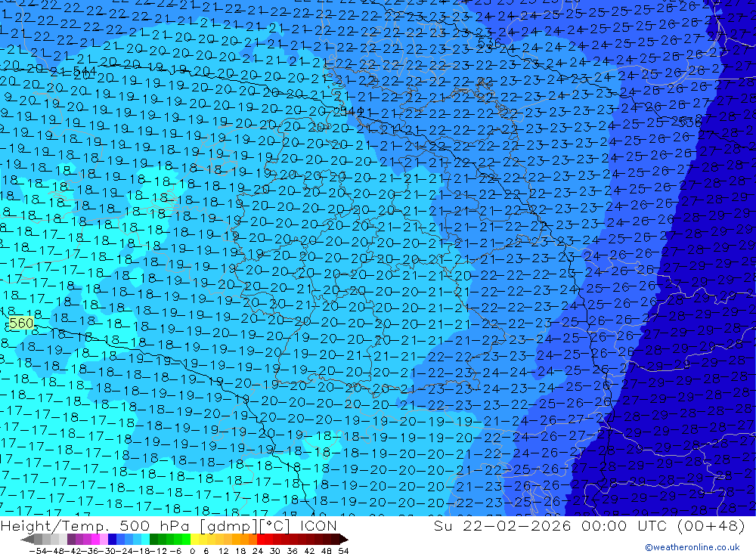Screen dimensions: 756x554
Task: Pick the bright yellow 0 legend swatch
Action: pyautogui.click(x=195, y=539)
